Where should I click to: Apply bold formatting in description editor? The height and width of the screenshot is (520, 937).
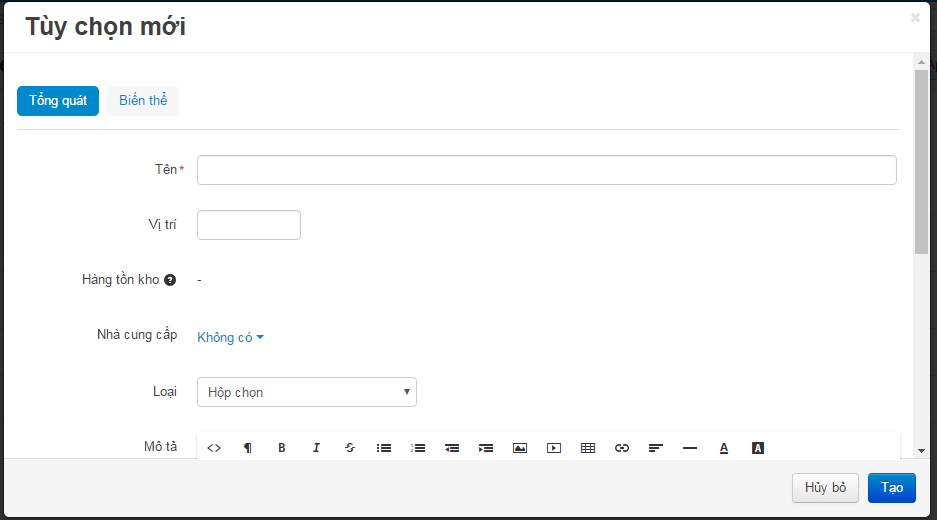pos(281,448)
